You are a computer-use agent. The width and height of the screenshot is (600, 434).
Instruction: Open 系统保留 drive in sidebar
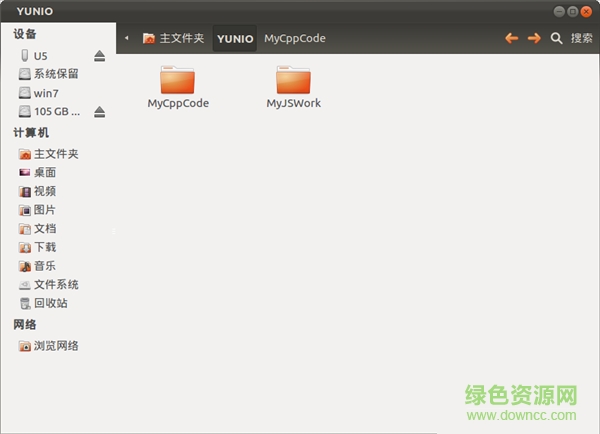coord(55,74)
